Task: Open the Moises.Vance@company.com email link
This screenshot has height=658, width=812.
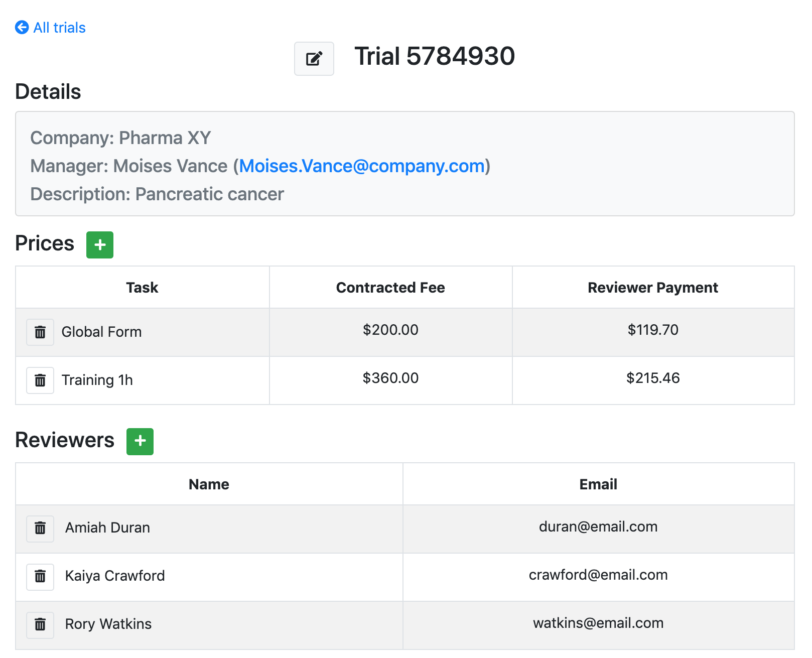Action: coord(361,166)
